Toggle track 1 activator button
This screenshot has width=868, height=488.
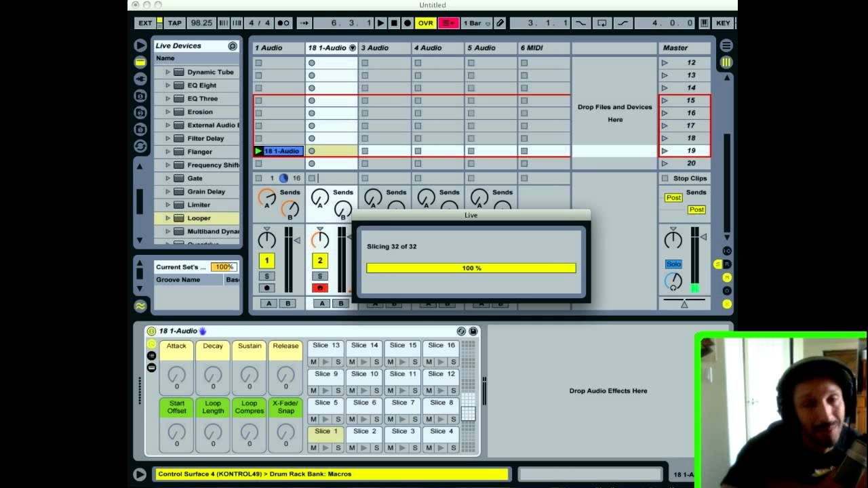pyautogui.click(x=267, y=260)
